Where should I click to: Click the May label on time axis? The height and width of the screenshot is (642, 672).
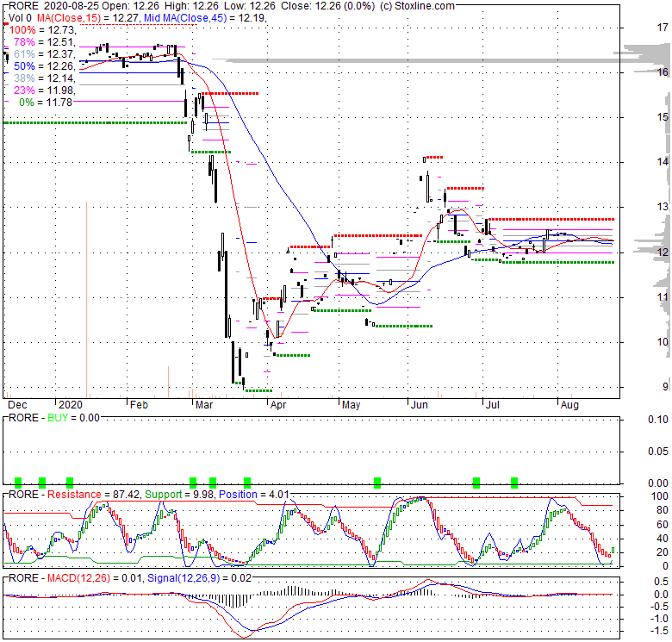coord(351,405)
